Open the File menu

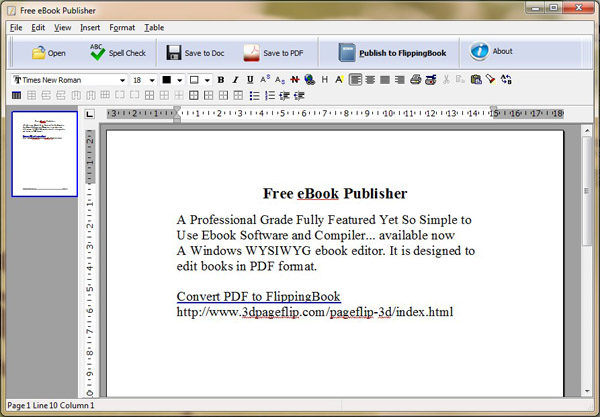pos(16,28)
